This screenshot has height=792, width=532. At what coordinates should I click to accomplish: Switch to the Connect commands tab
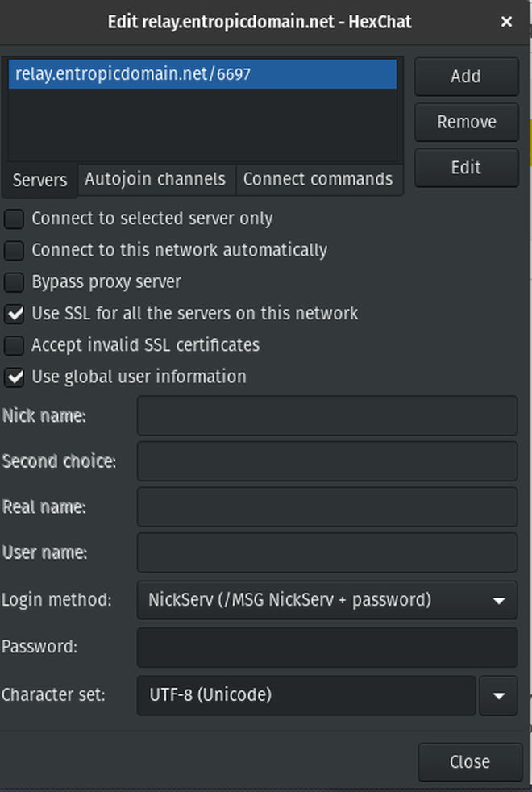click(x=318, y=179)
